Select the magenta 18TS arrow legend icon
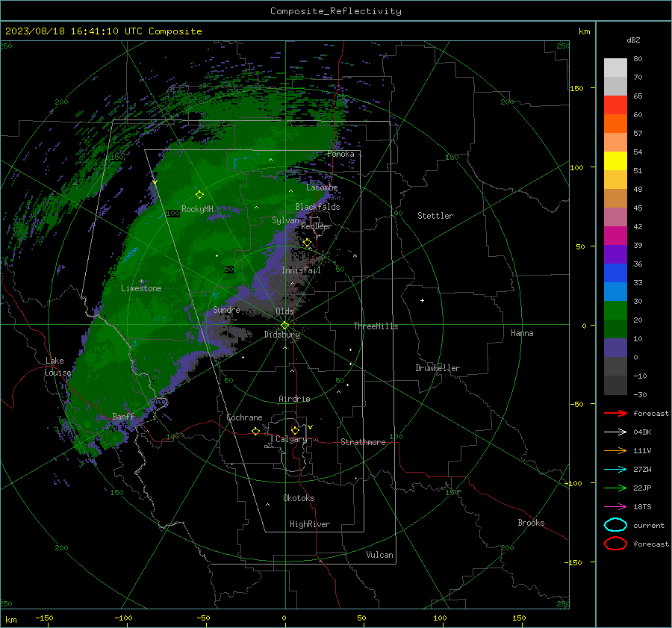Viewport: 672px width, 628px height. [x=615, y=507]
